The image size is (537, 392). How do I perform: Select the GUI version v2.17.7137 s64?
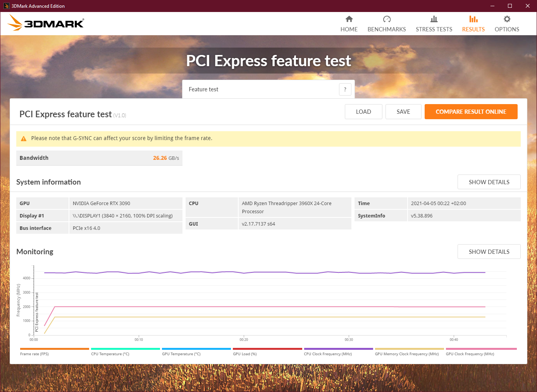point(258,224)
